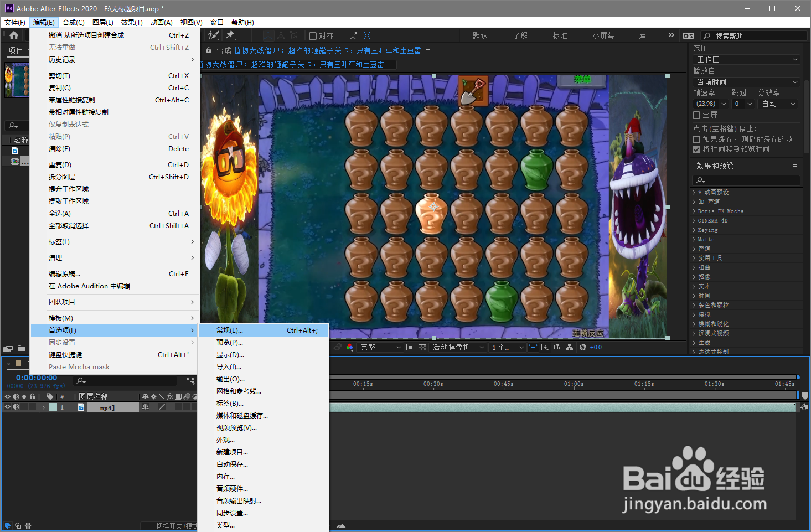811x532 pixels.
Task: Open the 1个 view layout dropdown
Action: (508, 347)
